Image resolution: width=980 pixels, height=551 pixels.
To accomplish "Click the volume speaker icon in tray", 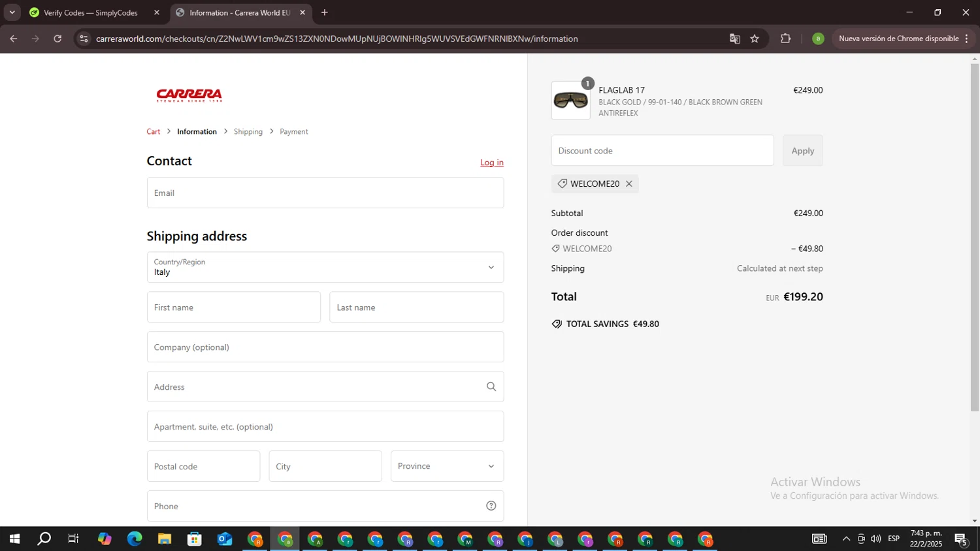I will tap(876, 539).
